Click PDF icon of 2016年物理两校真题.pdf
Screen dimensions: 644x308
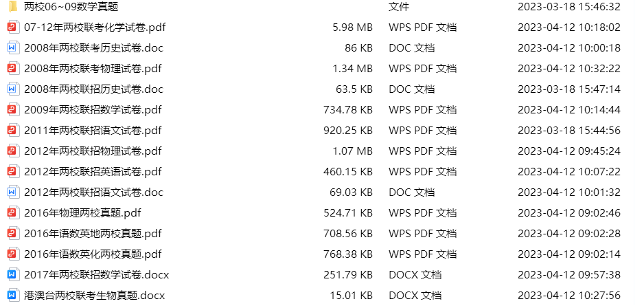[x=12, y=213]
